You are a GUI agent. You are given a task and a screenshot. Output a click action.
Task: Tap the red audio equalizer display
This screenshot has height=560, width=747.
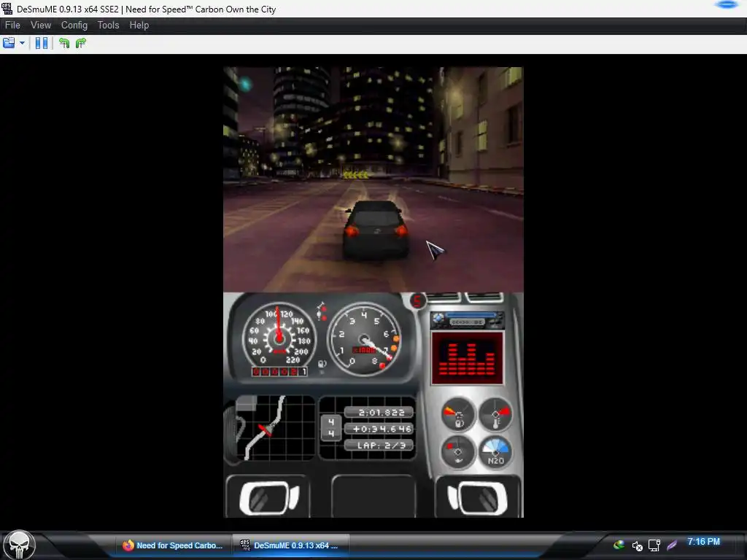click(468, 358)
